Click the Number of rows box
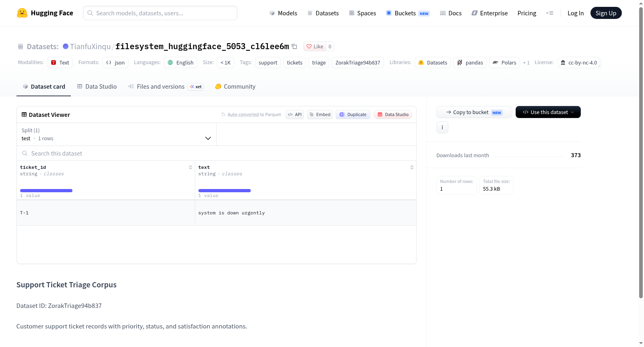The image size is (644, 347). [456, 185]
